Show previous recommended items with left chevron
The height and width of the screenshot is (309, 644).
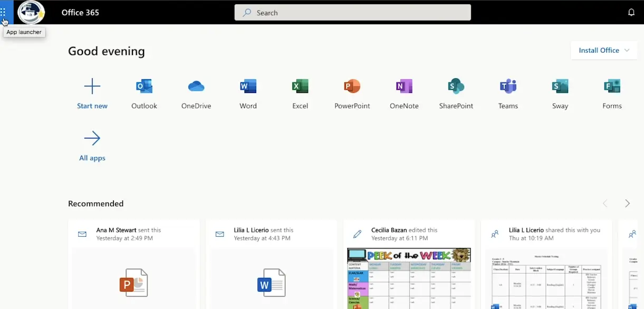pos(605,203)
